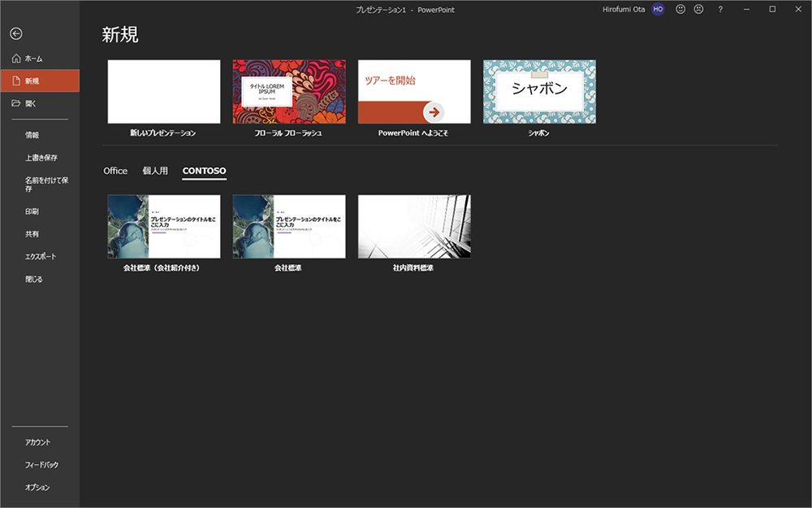Open 情報 in the sidebar
Screen dimensions: 812x508
pyautogui.click(x=32, y=135)
